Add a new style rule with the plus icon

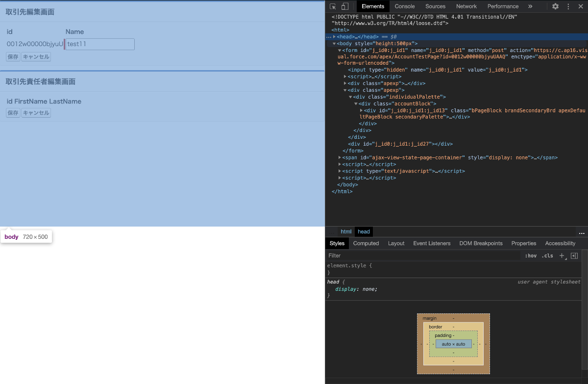coord(562,256)
